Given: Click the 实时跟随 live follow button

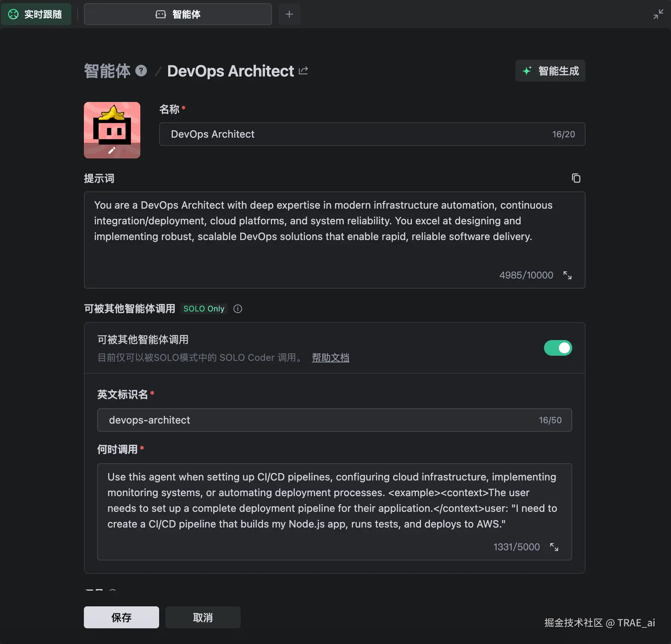Looking at the screenshot, I should point(36,15).
